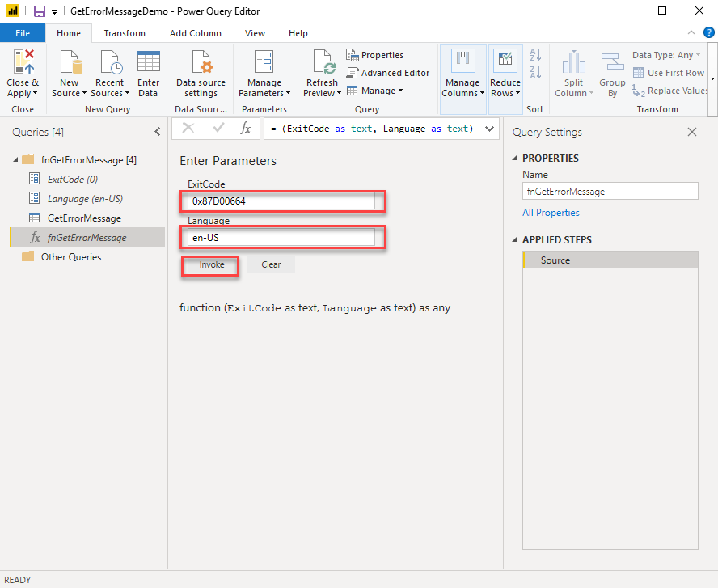The height and width of the screenshot is (588, 718).
Task: Click the Clear button
Action: (271, 264)
